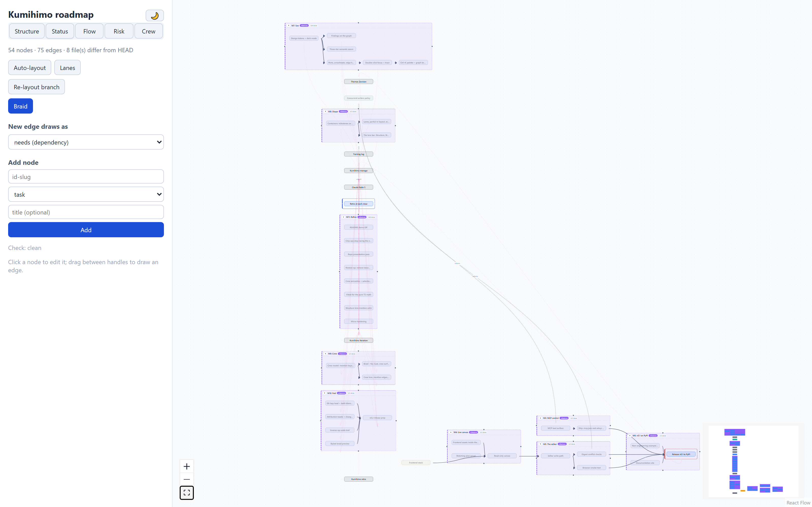
Task: Run Auto-layout on the graph
Action: pos(30,68)
